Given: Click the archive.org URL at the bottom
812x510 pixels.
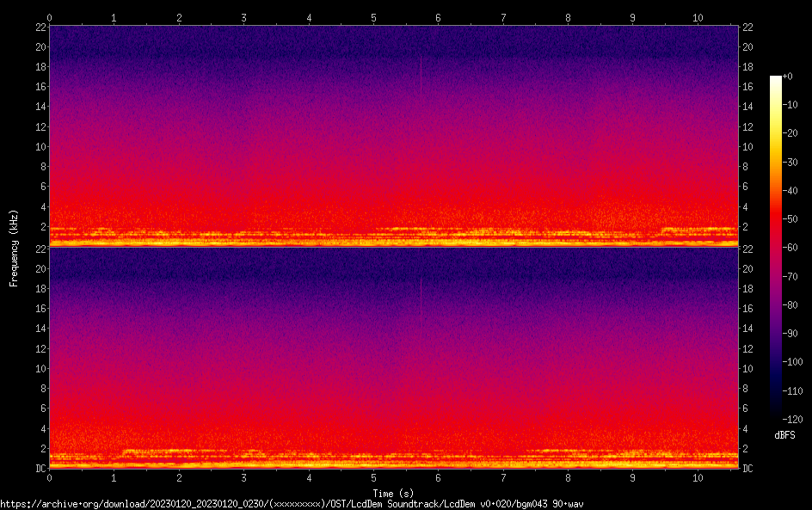Looking at the screenshot, I should coord(292,504).
